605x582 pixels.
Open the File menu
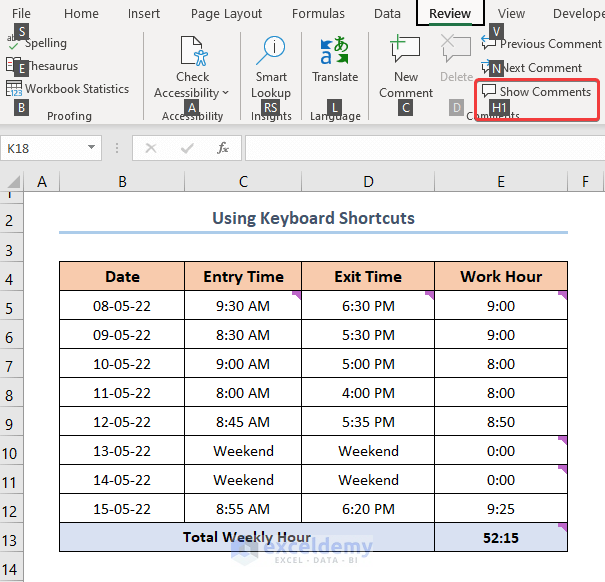point(21,14)
